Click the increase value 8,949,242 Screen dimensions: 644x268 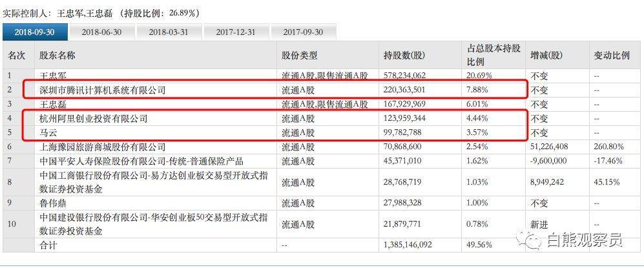click(x=547, y=182)
